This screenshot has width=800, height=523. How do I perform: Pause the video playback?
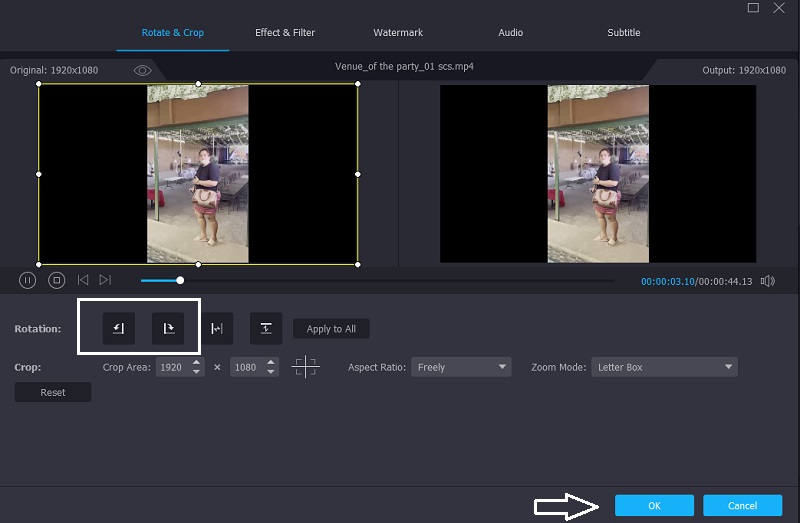point(28,281)
